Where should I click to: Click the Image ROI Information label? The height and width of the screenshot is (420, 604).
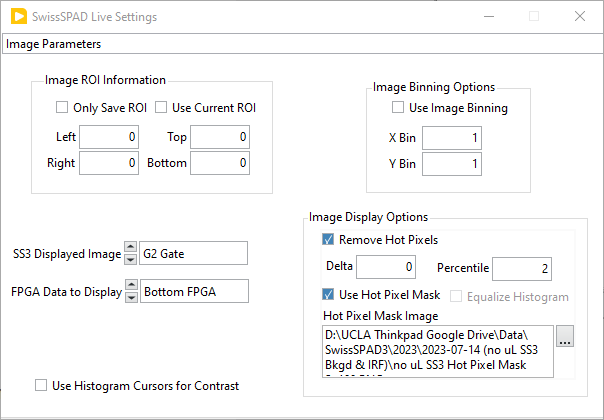point(105,80)
